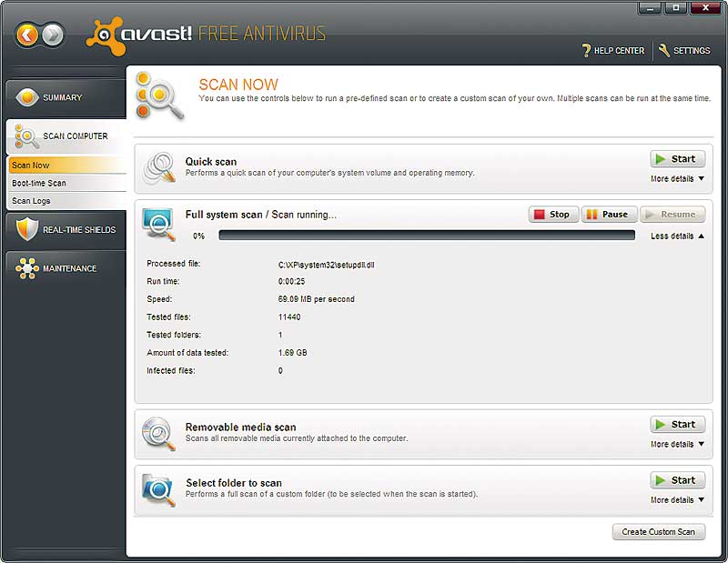Click the Scan Computer magnifier icon in sidebar
The height and width of the screenshot is (563, 728).
pyautogui.click(x=26, y=136)
